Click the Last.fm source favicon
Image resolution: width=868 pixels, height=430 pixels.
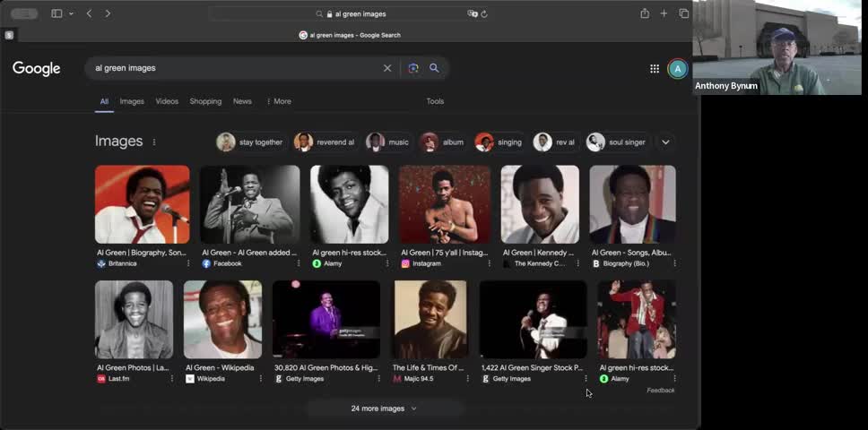pos(101,379)
